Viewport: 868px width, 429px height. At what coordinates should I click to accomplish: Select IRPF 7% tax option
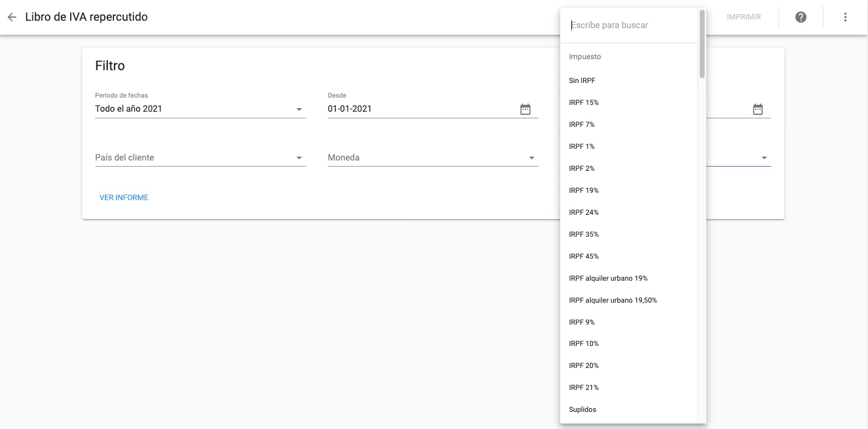(x=582, y=124)
